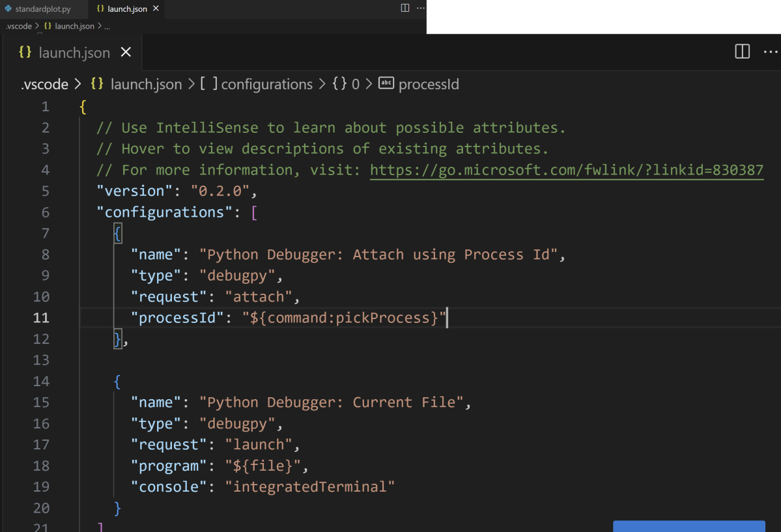Click the Split Editor Right icon
Image resolution: width=781 pixels, height=532 pixels.
tap(742, 52)
